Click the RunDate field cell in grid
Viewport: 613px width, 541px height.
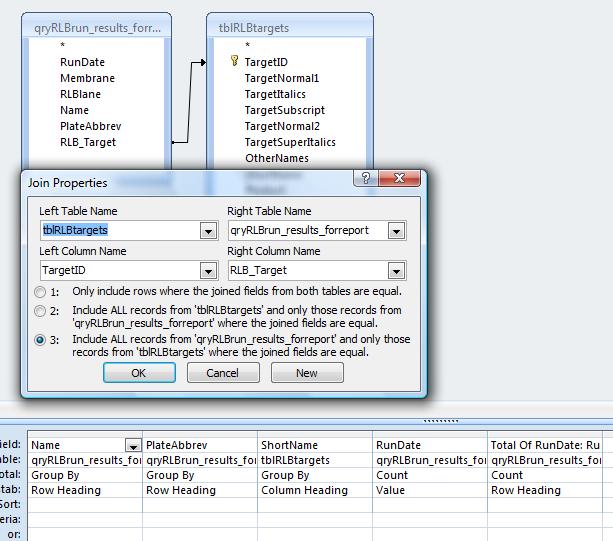430,445
